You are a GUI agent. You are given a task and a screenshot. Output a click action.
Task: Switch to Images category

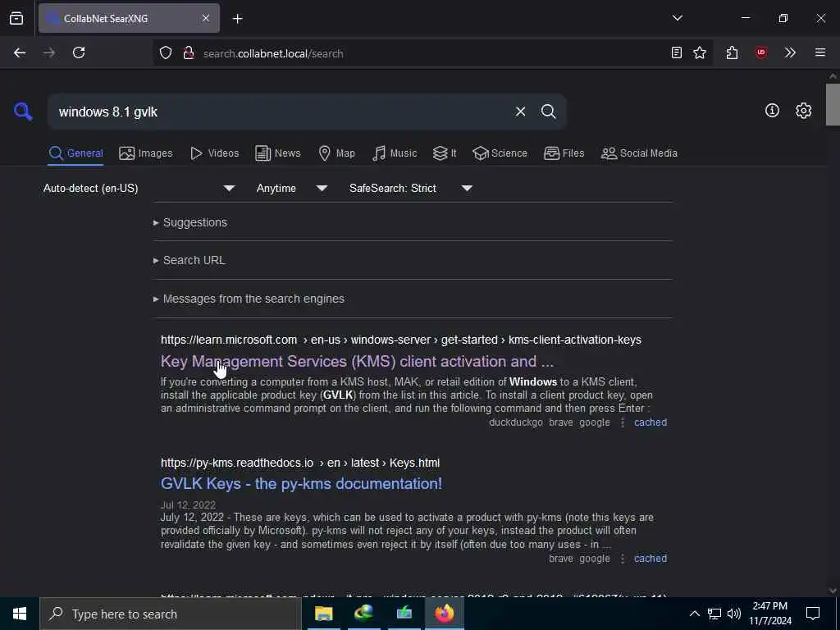(146, 153)
